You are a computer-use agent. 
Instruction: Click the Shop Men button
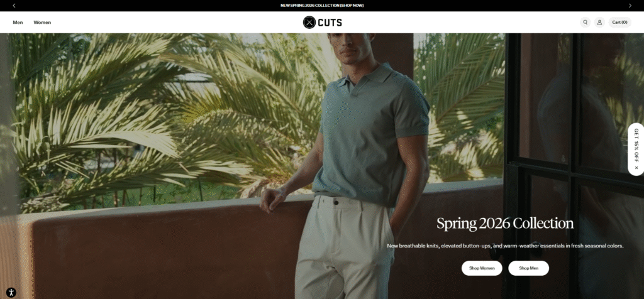pyautogui.click(x=528, y=268)
